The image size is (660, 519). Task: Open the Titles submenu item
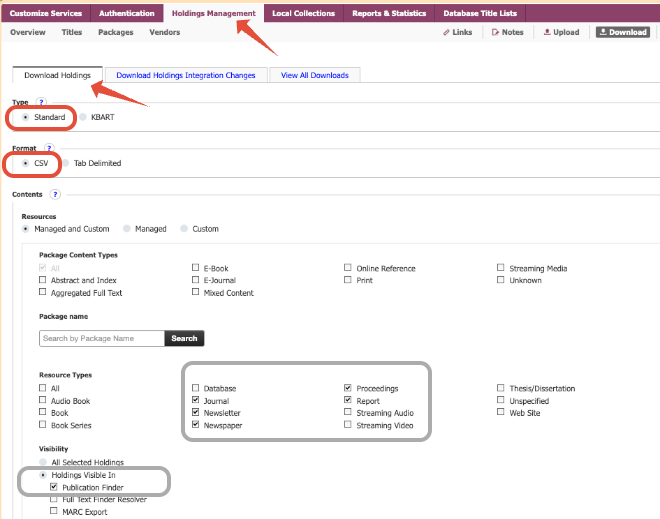[x=72, y=32]
